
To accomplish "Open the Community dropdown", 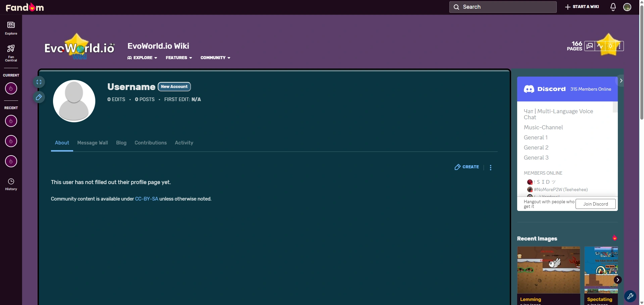I will [215, 58].
